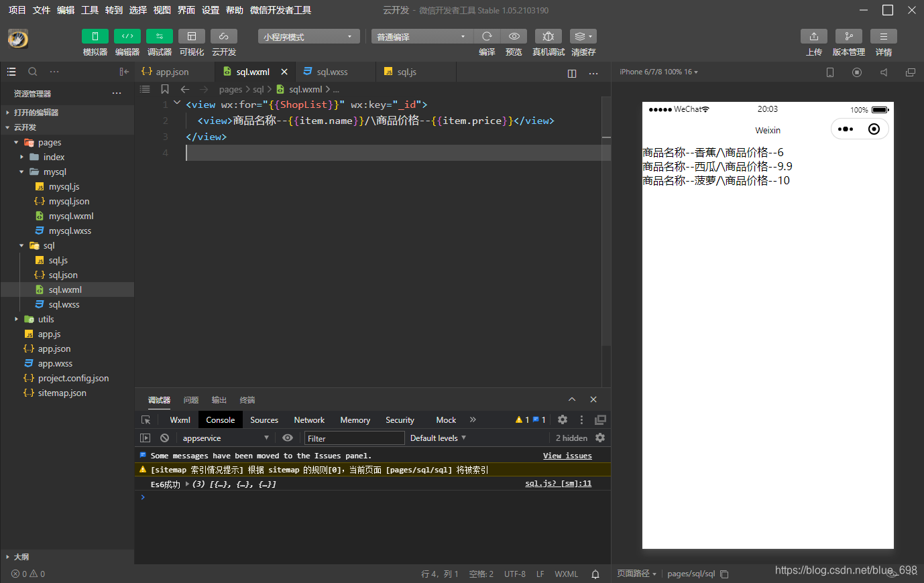This screenshot has width=924, height=583.
Task: Click the notification bell in status bar
Action: point(595,574)
